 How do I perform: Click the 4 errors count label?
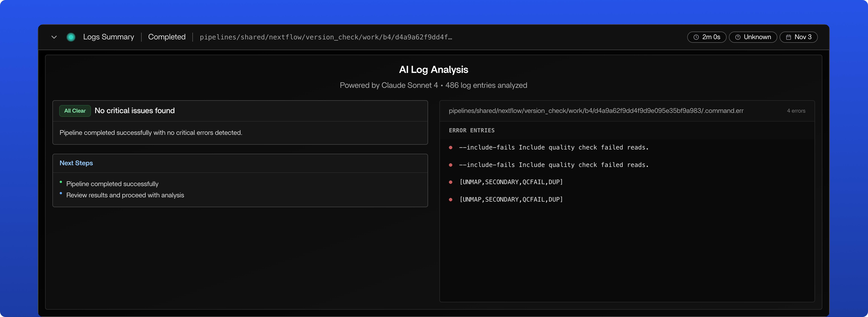click(x=796, y=110)
